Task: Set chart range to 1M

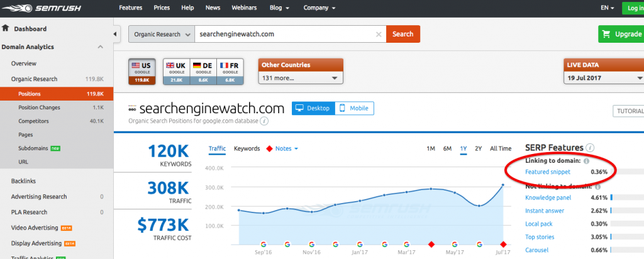Action: pos(430,148)
